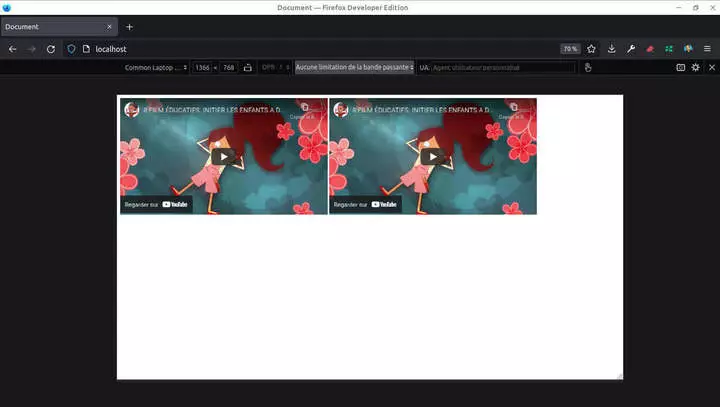
Task: Open the second video's title link
Action: pyautogui.click(x=421, y=110)
